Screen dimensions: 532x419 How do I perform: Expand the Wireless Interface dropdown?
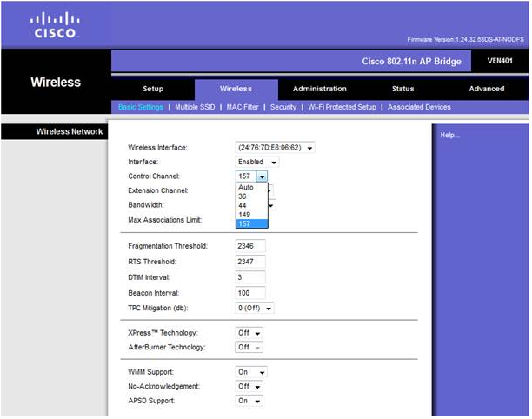[x=276, y=148]
